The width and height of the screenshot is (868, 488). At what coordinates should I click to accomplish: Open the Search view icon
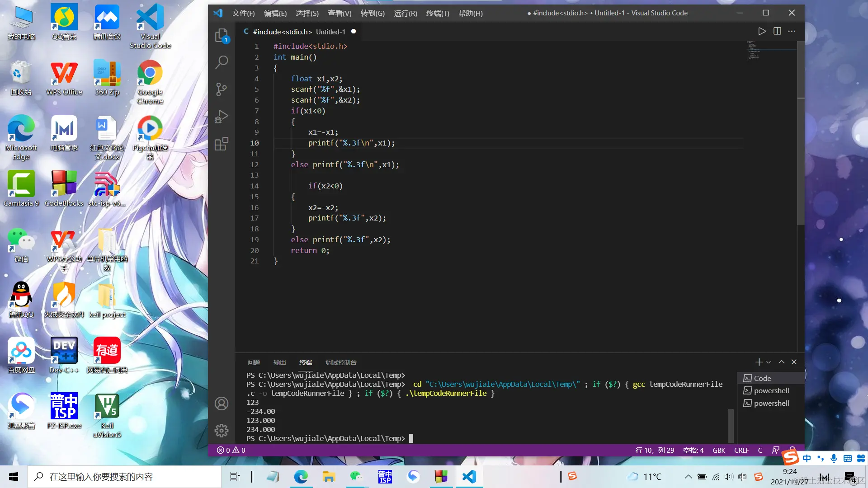click(x=221, y=62)
